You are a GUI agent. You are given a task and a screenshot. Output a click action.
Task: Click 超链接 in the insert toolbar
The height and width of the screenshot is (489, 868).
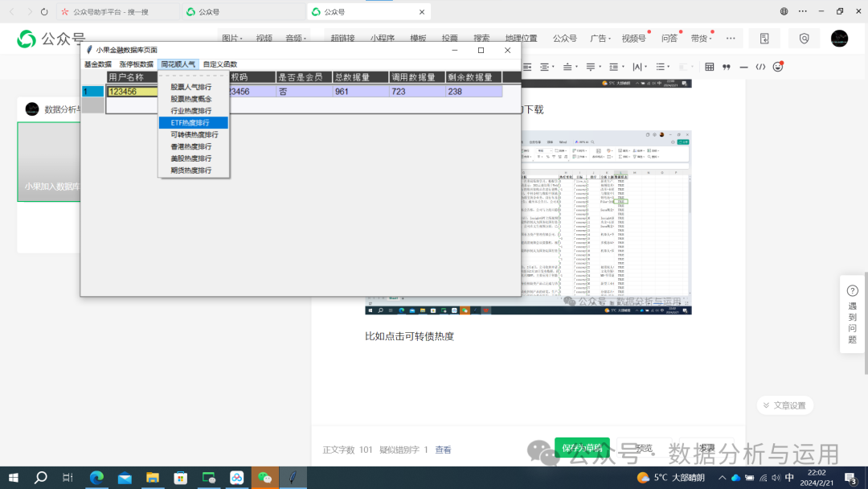[342, 39]
